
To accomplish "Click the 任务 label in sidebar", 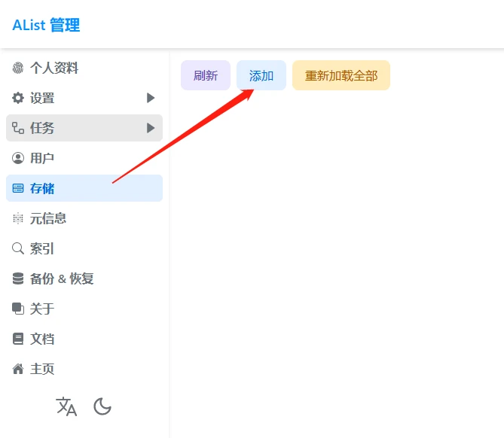I will pos(42,128).
